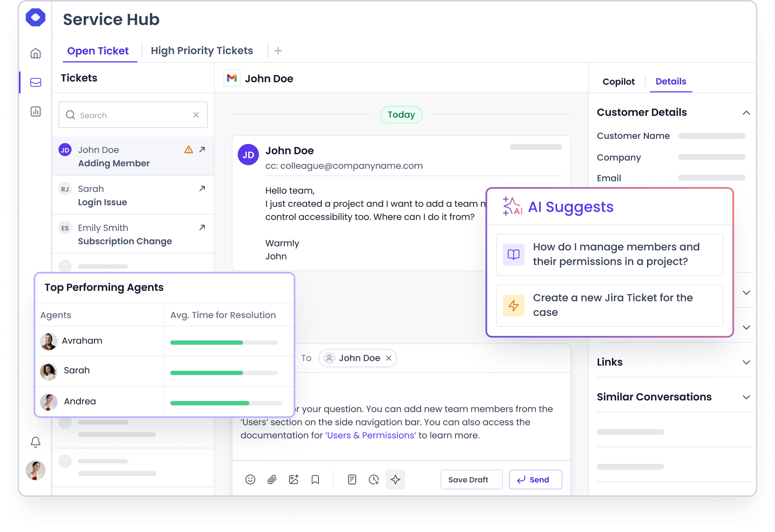Collapse the Customer Details section
775x532 pixels.
point(746,113)
